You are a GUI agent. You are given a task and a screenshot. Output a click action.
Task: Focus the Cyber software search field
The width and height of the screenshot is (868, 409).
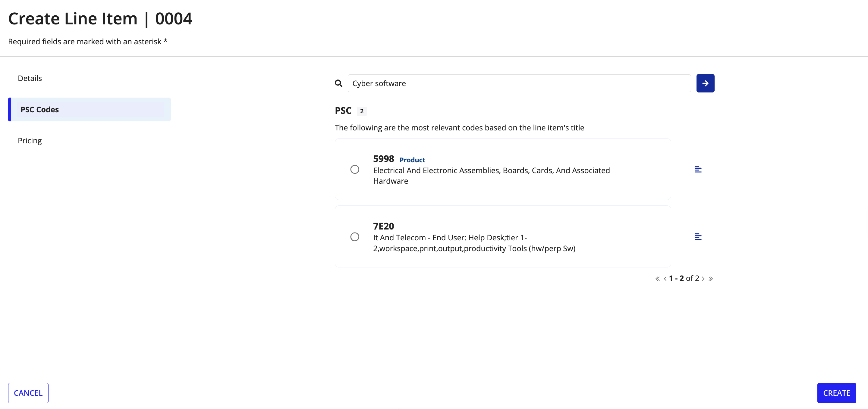click(x=519, y=83)
